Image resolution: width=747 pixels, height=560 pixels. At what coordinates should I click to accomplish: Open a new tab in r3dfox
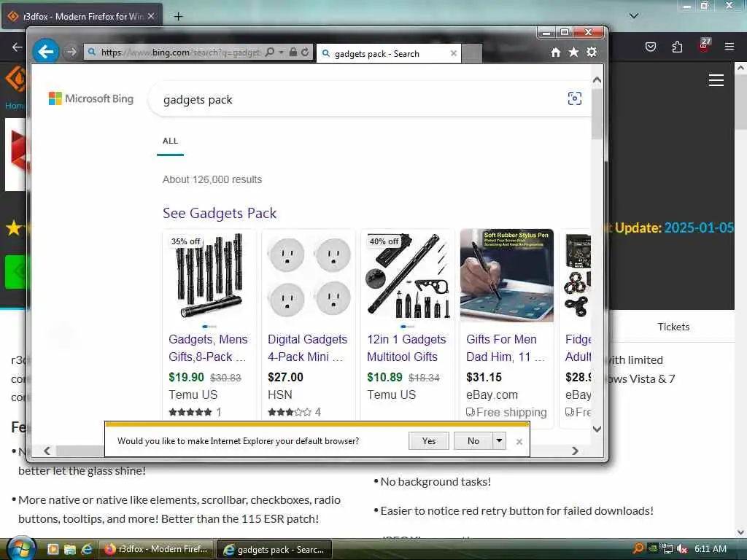tap(178, 17)
